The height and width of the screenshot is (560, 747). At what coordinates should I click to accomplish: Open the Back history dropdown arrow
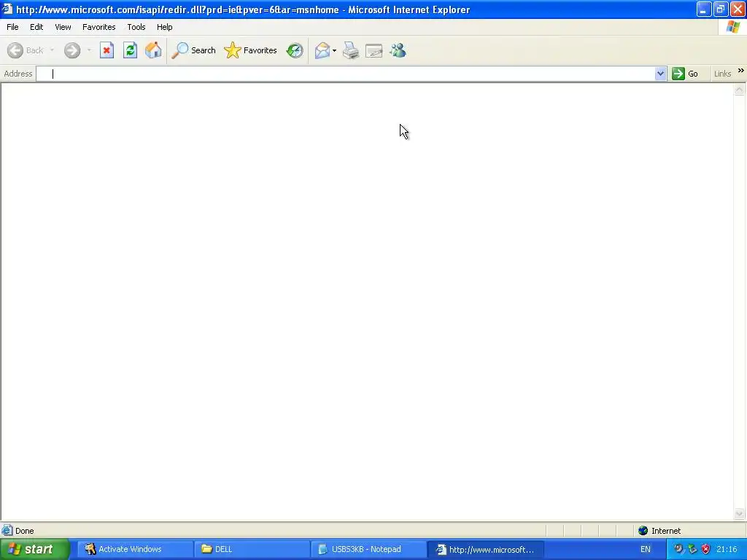pyautogui.click(x=52, y=50)
